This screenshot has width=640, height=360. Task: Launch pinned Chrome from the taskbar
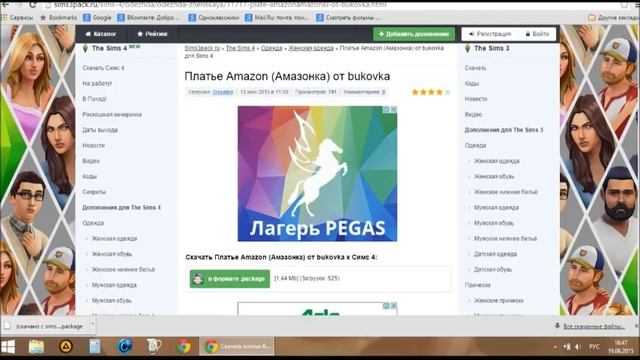184,347
